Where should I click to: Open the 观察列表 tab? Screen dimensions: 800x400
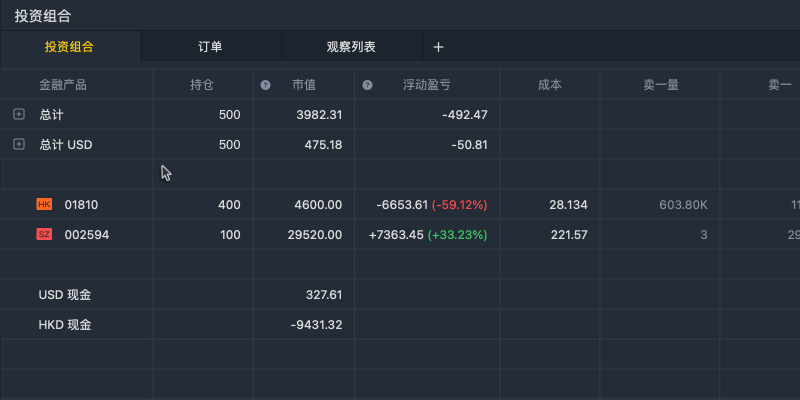click(x=352, y=47)
